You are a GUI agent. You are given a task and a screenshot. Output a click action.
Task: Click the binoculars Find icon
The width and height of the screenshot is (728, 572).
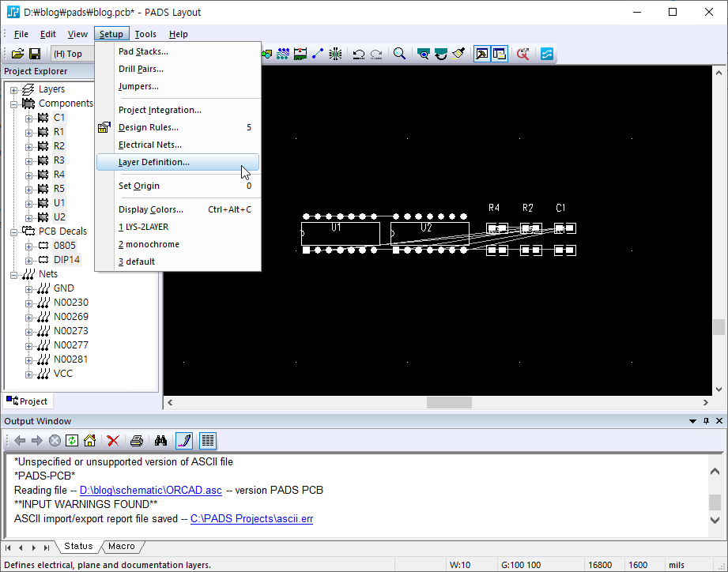coord(160,441)
